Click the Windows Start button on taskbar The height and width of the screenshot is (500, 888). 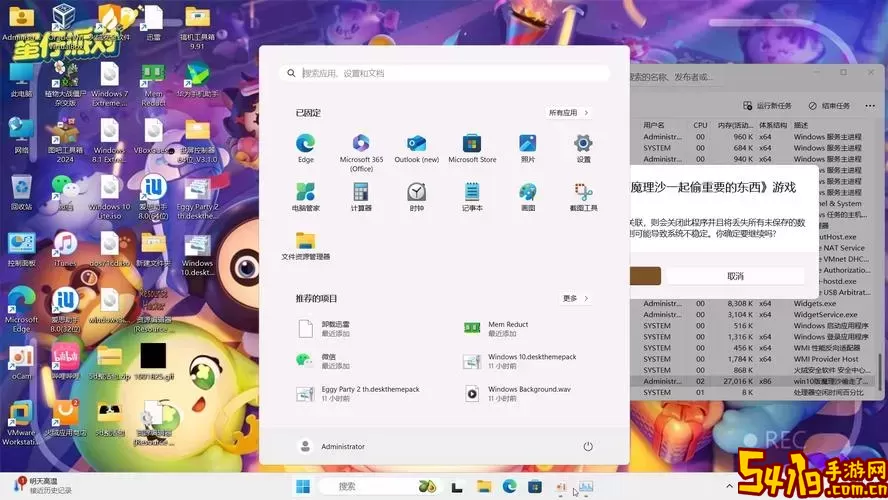(x=303, y=486)
